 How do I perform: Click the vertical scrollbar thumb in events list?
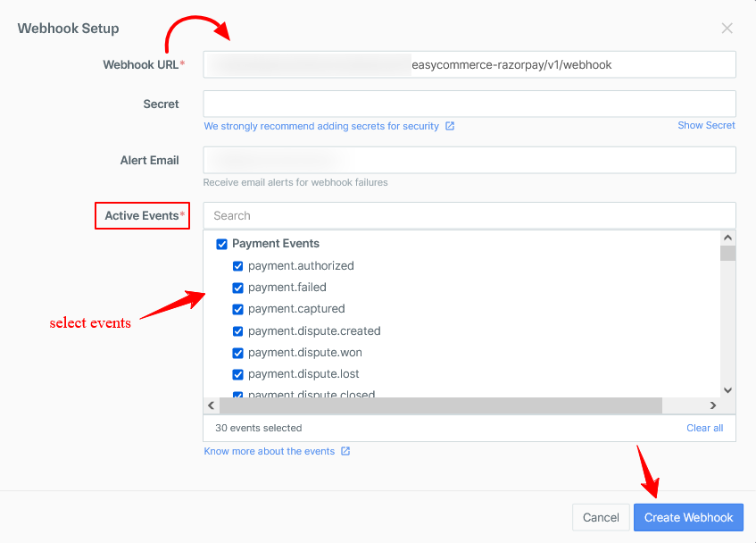[x=728, y=253]
